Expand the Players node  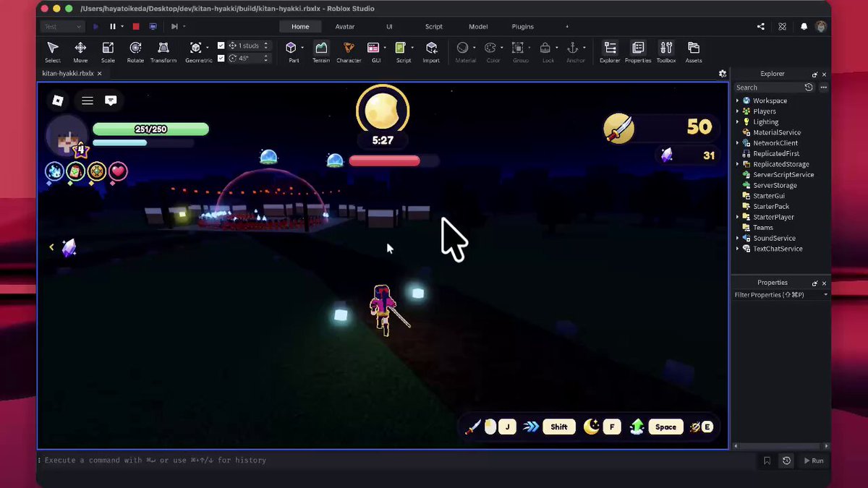(x=738, y=111)
